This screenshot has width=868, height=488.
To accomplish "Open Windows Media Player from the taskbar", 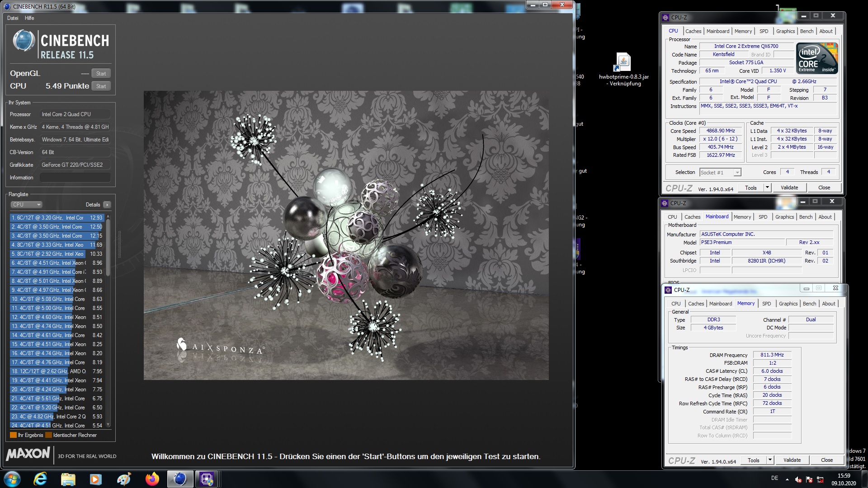I will click(96, 479).
